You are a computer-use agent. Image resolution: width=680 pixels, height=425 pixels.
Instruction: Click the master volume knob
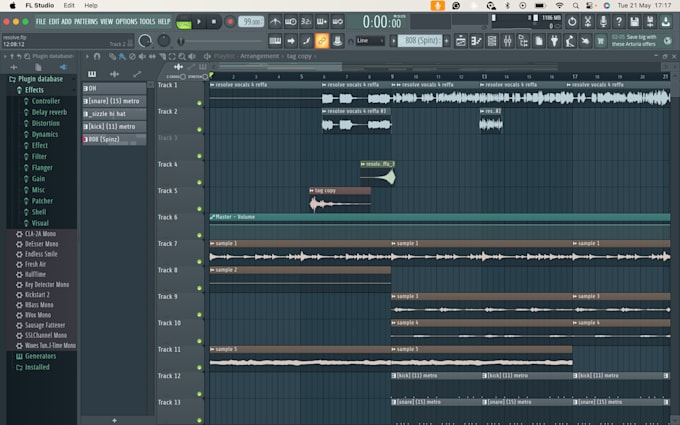145,41
